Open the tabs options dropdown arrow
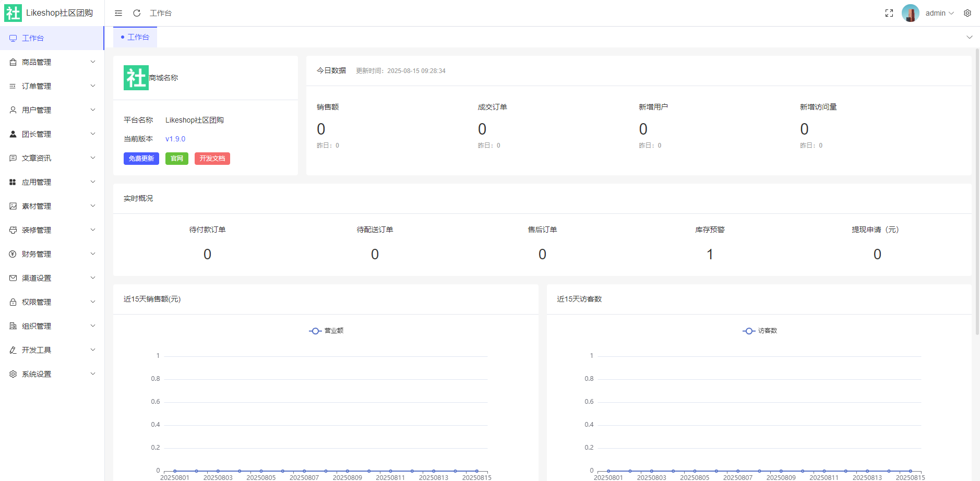Screen dimensions: 980x481 tap(969, 37)
